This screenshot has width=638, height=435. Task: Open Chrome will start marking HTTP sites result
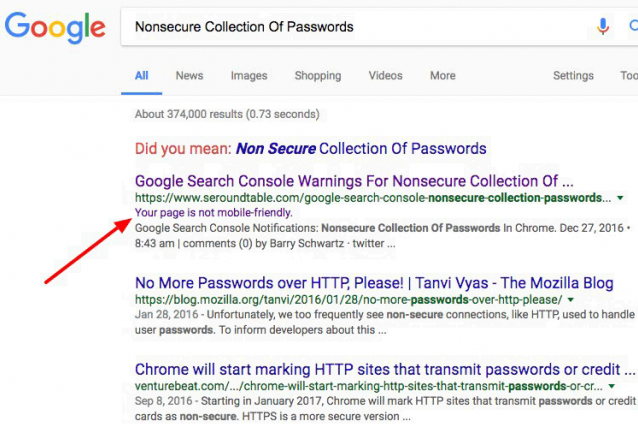(385, 369)
